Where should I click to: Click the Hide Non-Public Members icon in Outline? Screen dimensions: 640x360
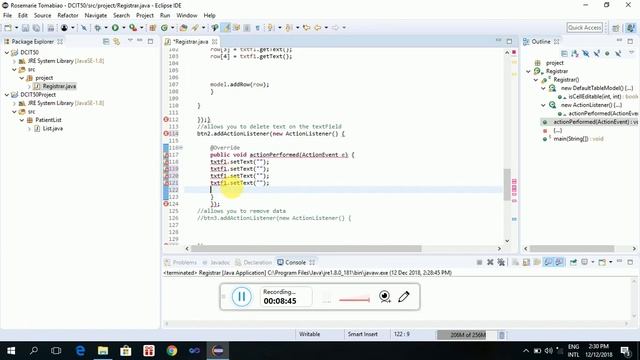click(x=607, y=53)
